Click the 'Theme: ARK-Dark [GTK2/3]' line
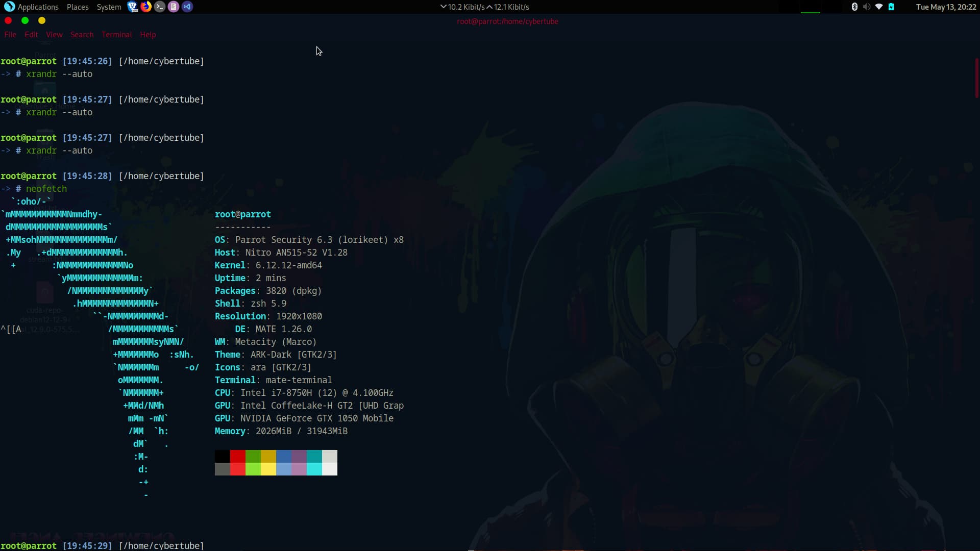 tap(276, 355)
